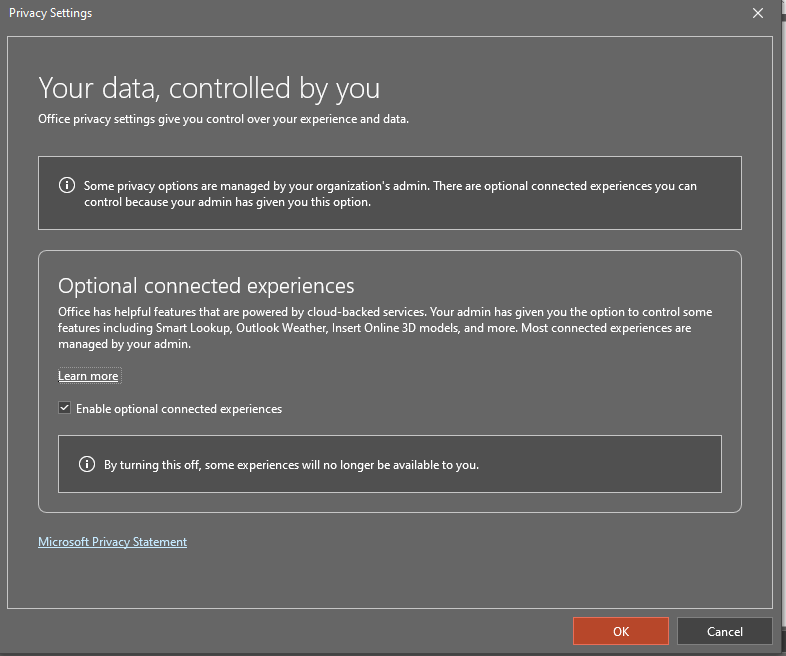The image size is (786, 656).
Task: Close the Privacy Settings dialog
Action: 758,13
